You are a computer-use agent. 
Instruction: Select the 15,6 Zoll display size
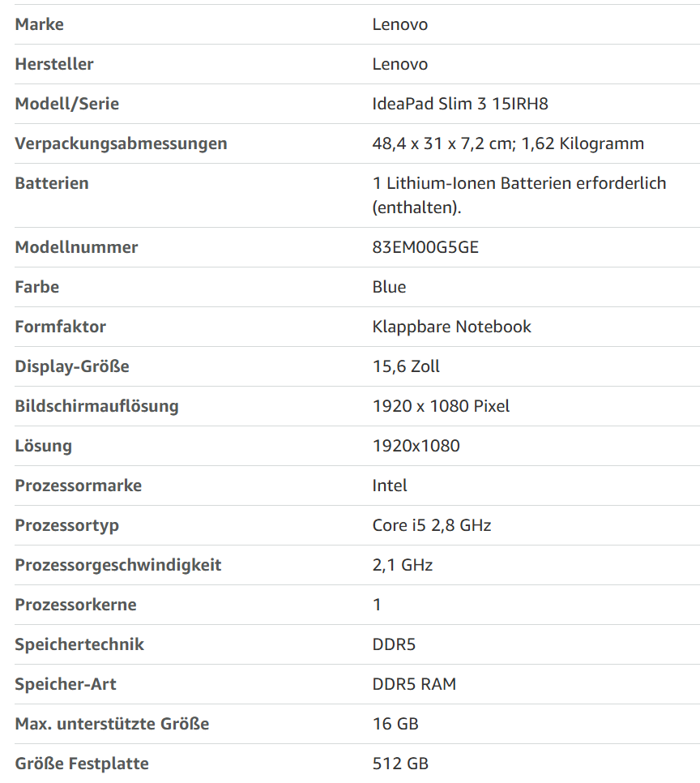tap(406, 366)
